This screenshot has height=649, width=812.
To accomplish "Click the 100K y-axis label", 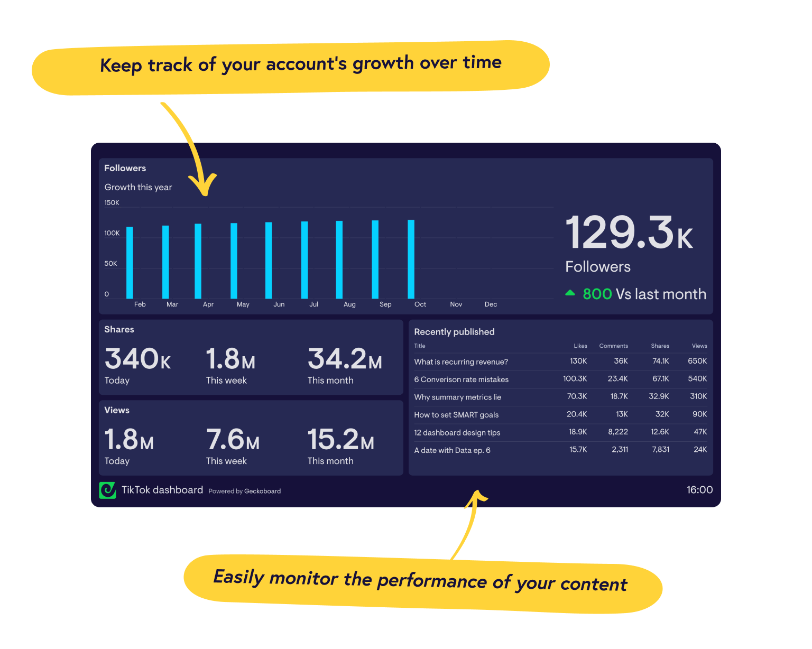I will pyautogui.click(x=112, y=233).
